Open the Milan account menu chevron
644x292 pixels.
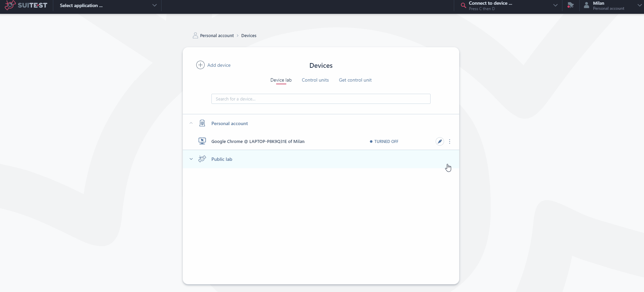click(x=639, y=5)
